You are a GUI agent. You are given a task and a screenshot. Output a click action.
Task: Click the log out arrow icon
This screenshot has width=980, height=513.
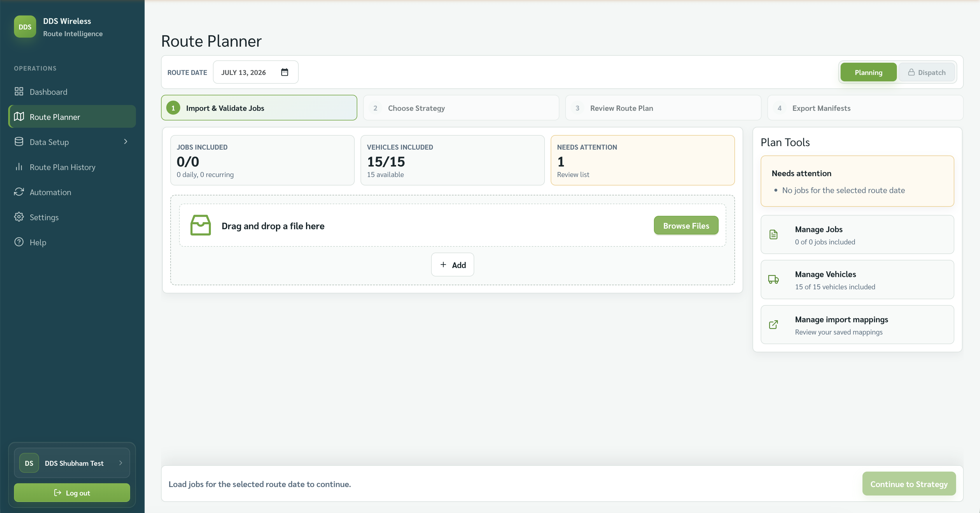tap(58, 493)
